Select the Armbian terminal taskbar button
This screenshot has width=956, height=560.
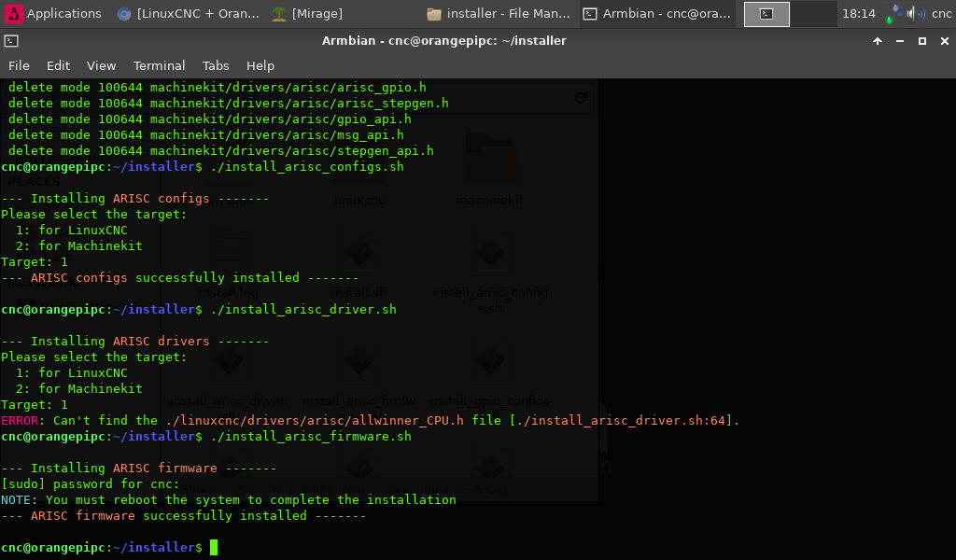click(656, 13)
